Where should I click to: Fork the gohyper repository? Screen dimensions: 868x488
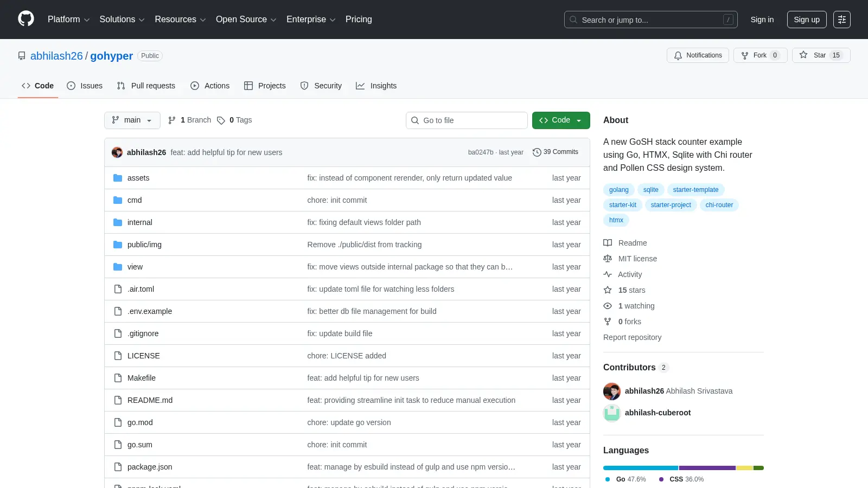pos(760,55)
